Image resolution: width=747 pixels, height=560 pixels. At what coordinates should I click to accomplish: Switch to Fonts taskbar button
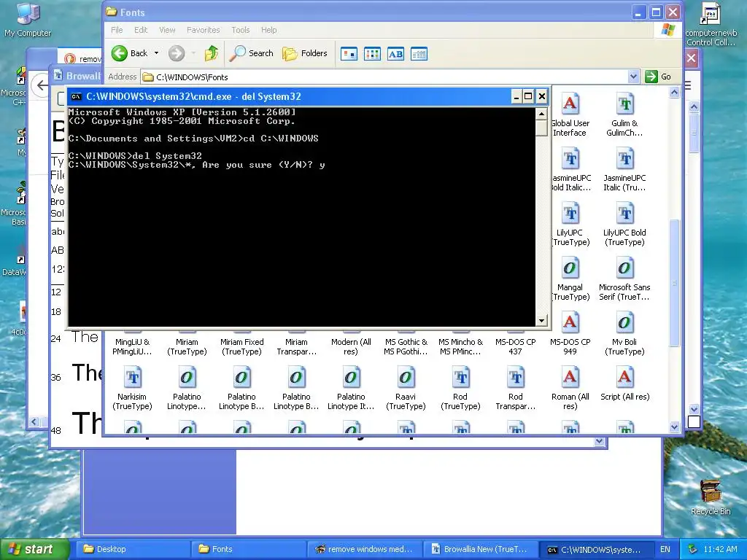(x=248, y=549)
